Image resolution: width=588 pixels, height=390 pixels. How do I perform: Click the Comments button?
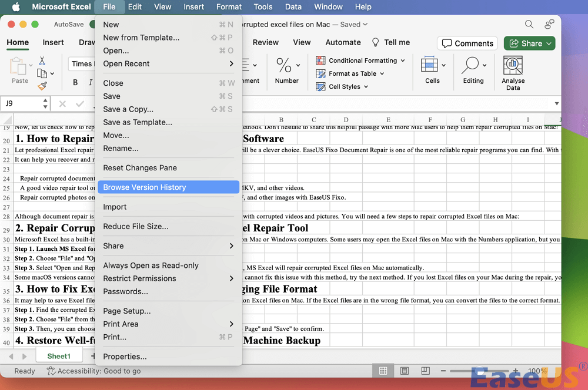point(467,43)
